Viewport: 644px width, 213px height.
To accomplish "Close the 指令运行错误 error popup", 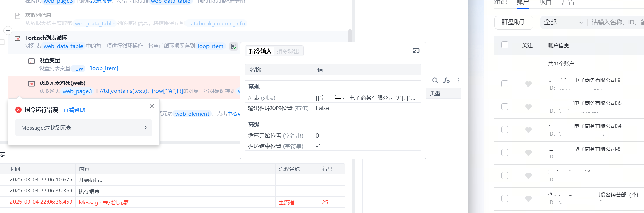I will click(x=152, y=106).
